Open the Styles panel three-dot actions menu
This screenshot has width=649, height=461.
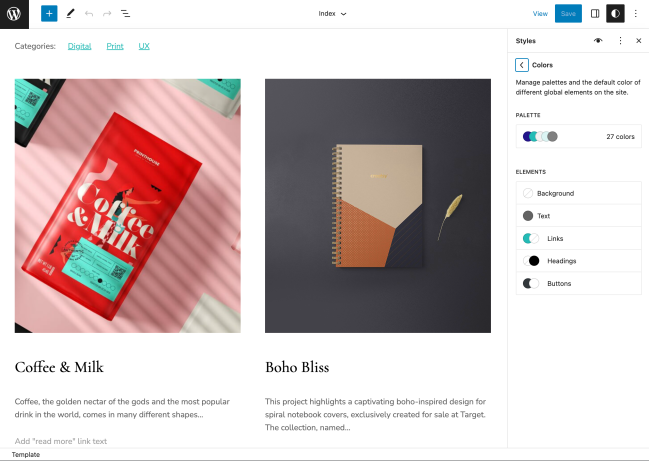[620, 41]
